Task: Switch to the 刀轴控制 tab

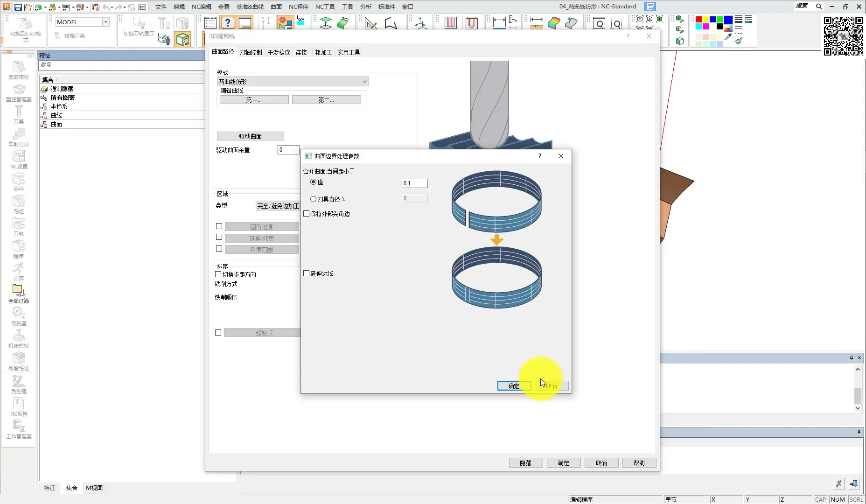Action: click(251, 52)
